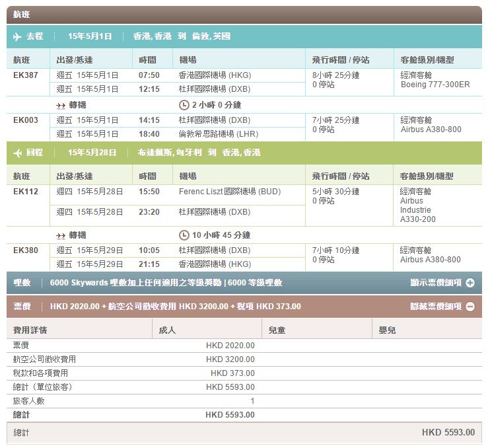The height and width of the screenshot is (448, 488).
Task: Click the transfer arrows icon after flight EK387
Action: [x=61, y=105]
